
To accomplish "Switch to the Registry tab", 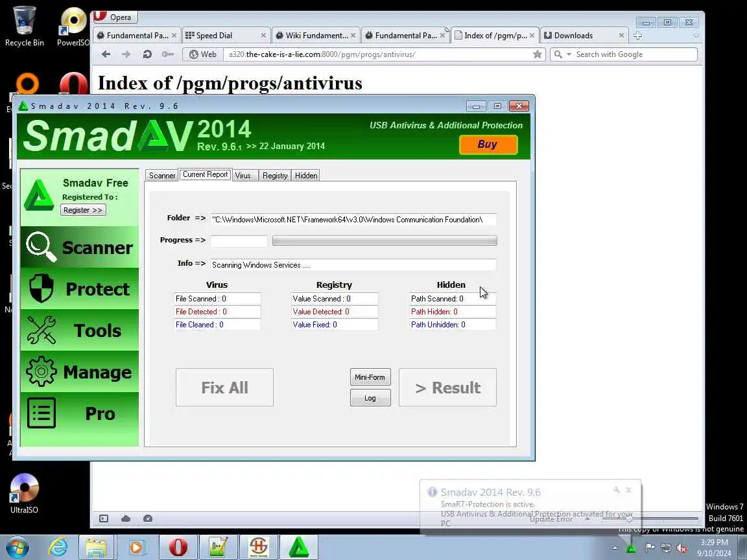I will 275,175.
